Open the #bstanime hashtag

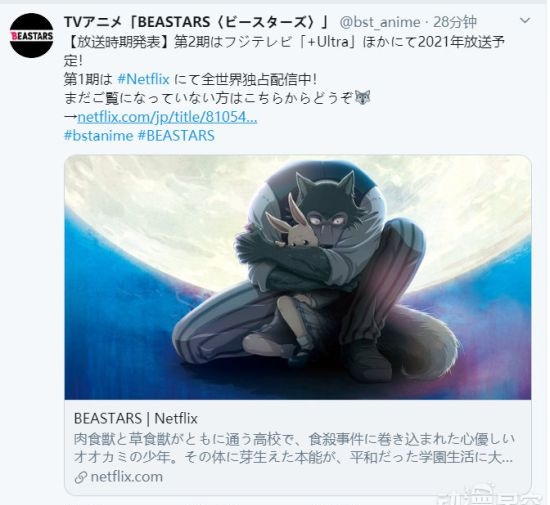coord(99,136)
